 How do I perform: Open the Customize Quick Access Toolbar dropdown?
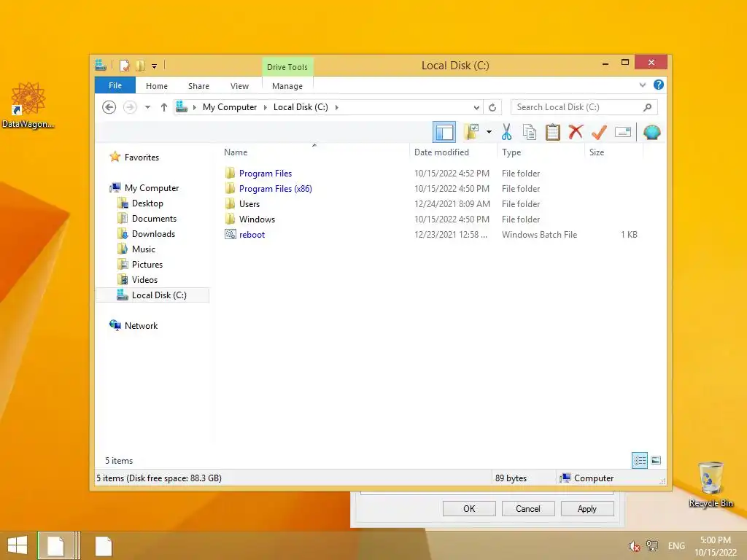point(155,66)
